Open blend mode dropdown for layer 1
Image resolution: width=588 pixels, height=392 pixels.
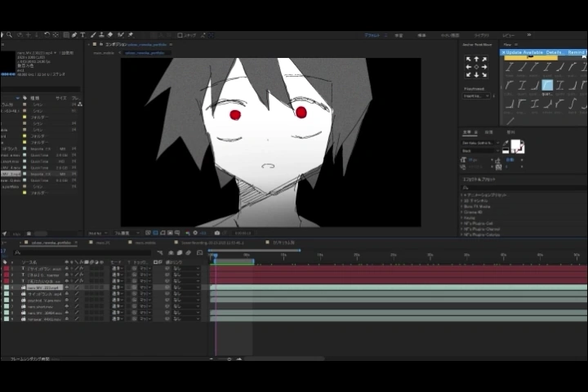point(117,269)
